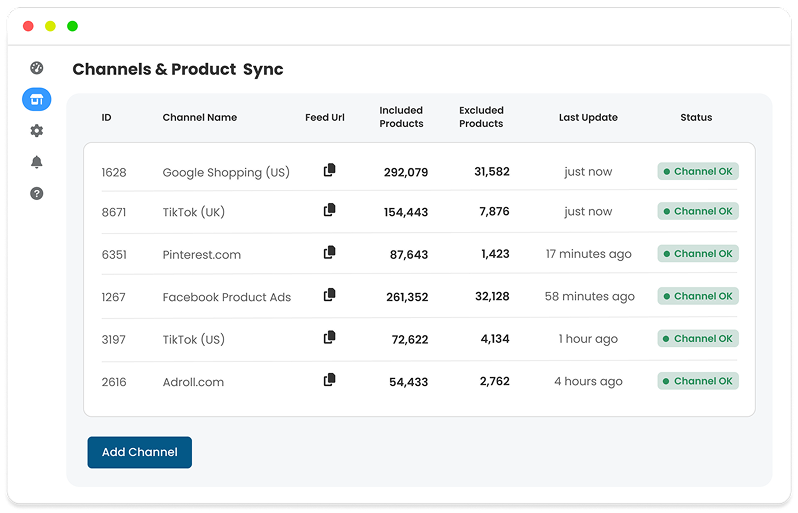Image resolution: width=798 pixels, height=513 pixels.
Task: Select the store channels sidebar icon
Action: (x=37, y=99)
